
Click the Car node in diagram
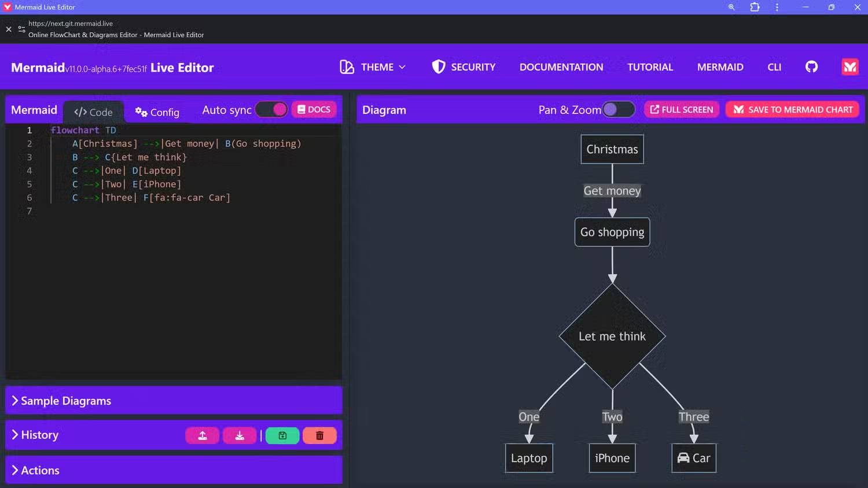coord(694,458)
